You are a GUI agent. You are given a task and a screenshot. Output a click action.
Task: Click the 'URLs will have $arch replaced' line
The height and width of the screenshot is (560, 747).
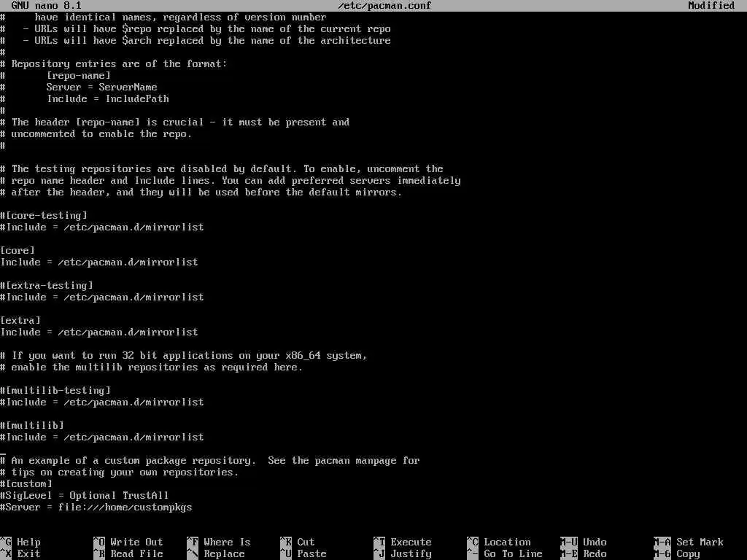(196, 41)
